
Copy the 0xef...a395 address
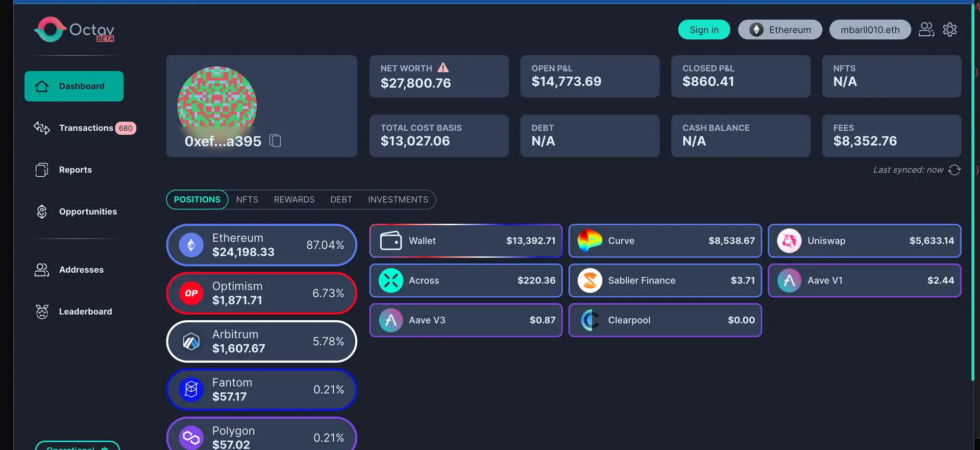pos(275,140)
